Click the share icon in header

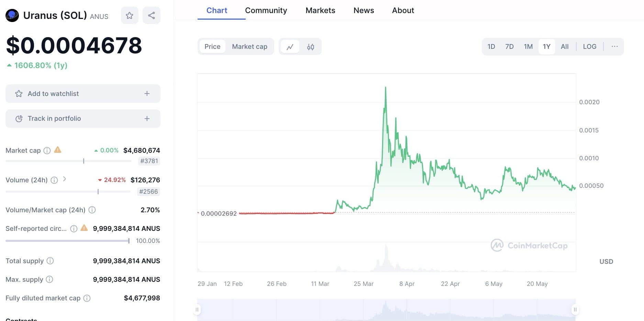(x=151, y=15)
